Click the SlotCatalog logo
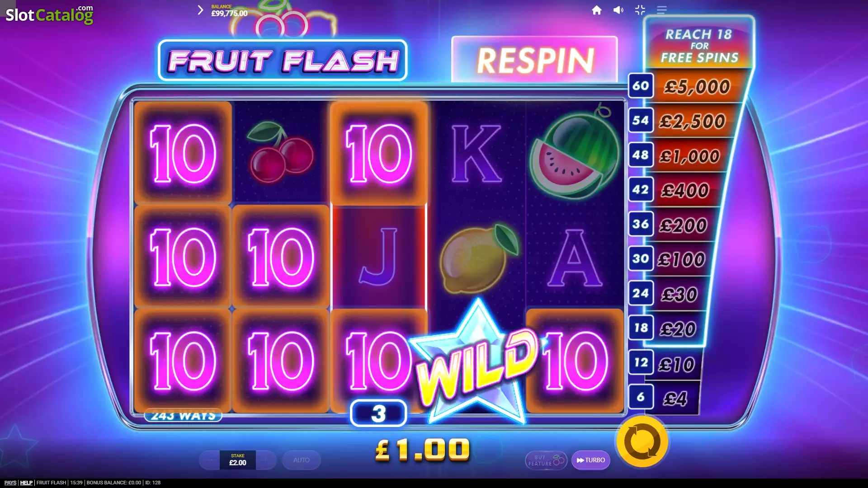Screen dimensions: 868x488 tap(49, 14)
